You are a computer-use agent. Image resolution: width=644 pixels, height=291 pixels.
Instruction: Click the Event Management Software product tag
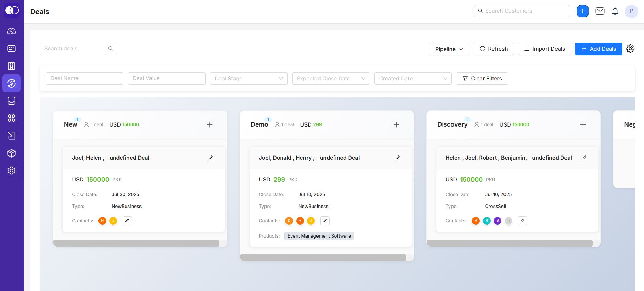pos(319,236)
